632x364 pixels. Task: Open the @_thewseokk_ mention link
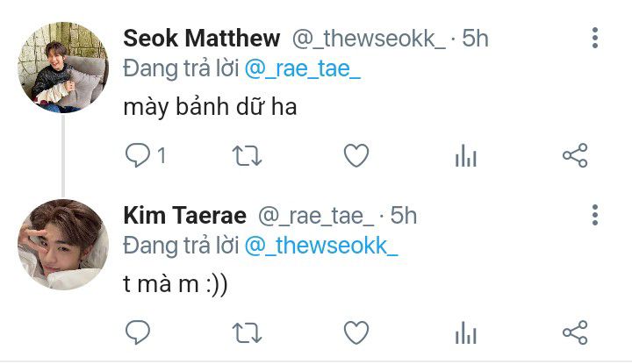321,246
